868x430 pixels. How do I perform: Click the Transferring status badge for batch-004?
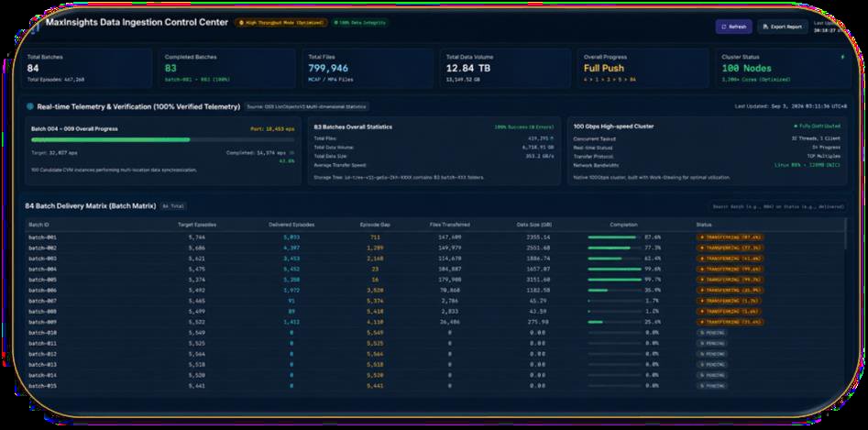point(731,269)
